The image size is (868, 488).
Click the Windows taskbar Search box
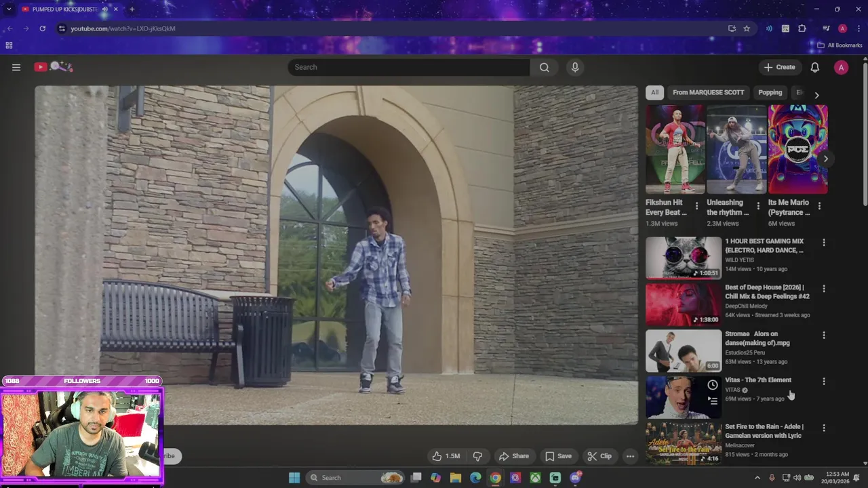click(x=356, y=478)
